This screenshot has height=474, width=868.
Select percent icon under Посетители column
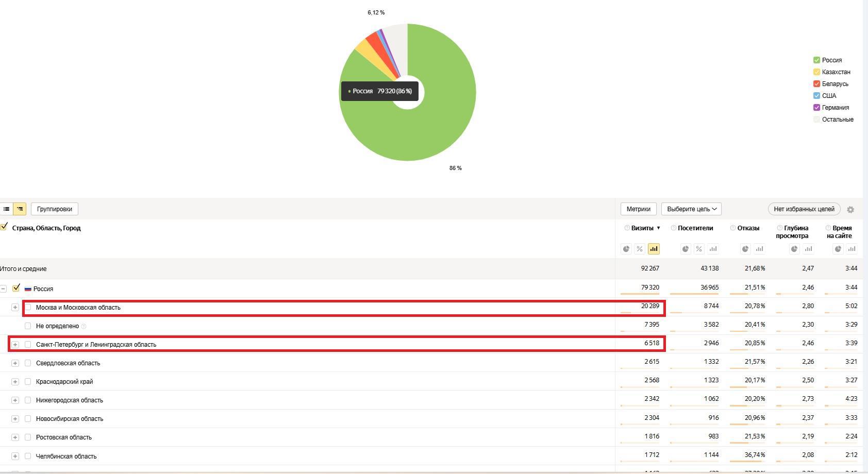point(699,249)
